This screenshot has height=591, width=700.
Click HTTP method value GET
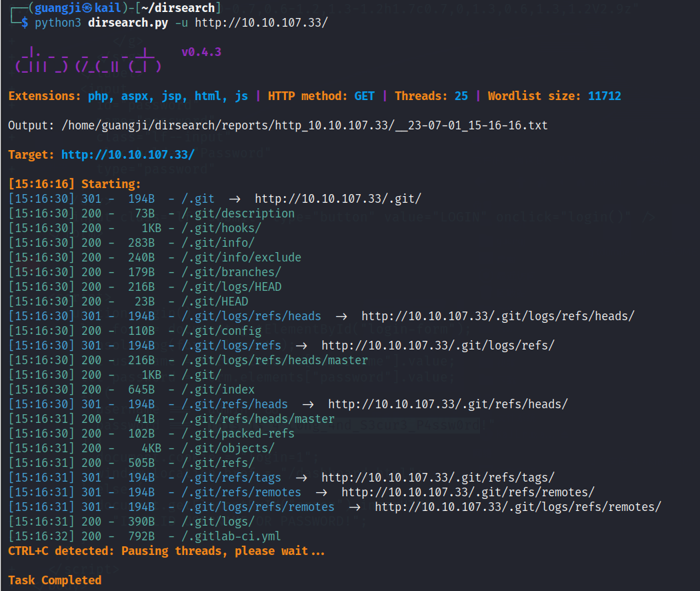click(x=364, y=96)
